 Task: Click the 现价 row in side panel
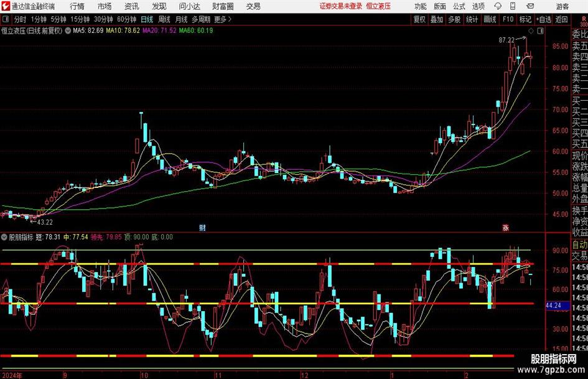(580, 156)
